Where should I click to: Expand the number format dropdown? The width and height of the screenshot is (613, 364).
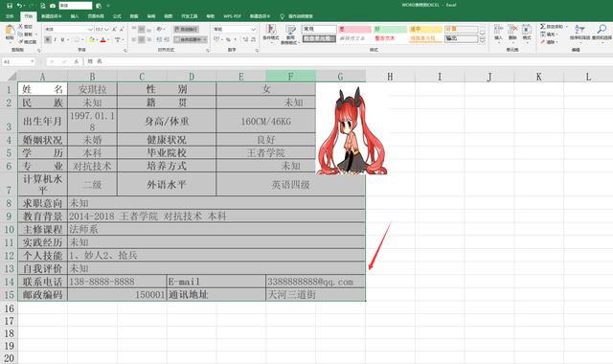click(x=253, y=30)
